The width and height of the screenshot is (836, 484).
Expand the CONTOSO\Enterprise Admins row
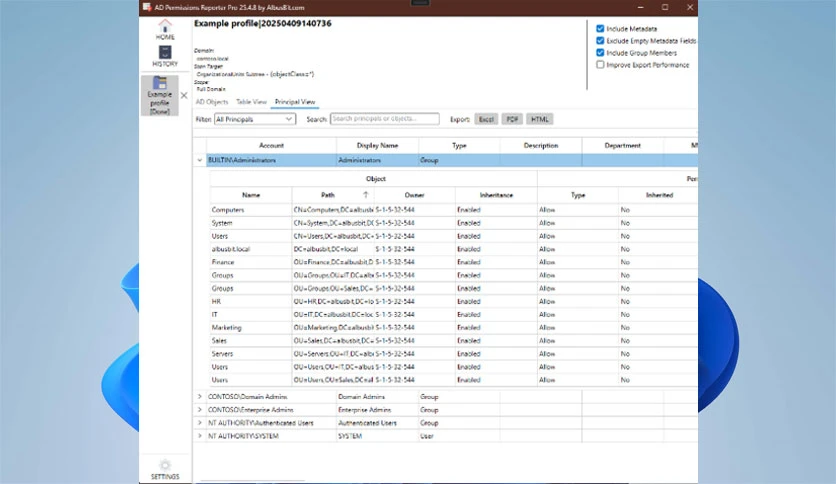199,409
